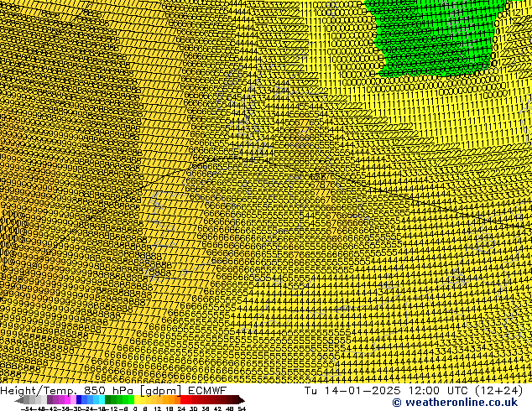Click the magenta swatch in the legend
532x411 pixels.
(67, 399)
